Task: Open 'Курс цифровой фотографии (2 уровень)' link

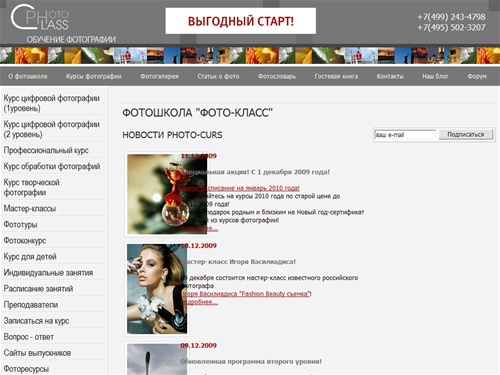Action: pyautogui.click(x=52, y=129)
